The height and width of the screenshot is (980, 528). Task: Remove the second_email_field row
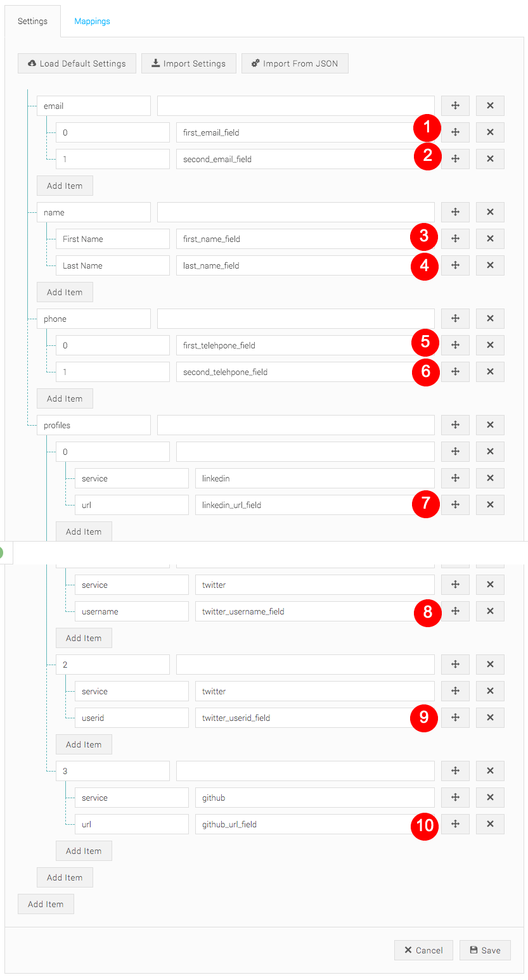(490, 159)
